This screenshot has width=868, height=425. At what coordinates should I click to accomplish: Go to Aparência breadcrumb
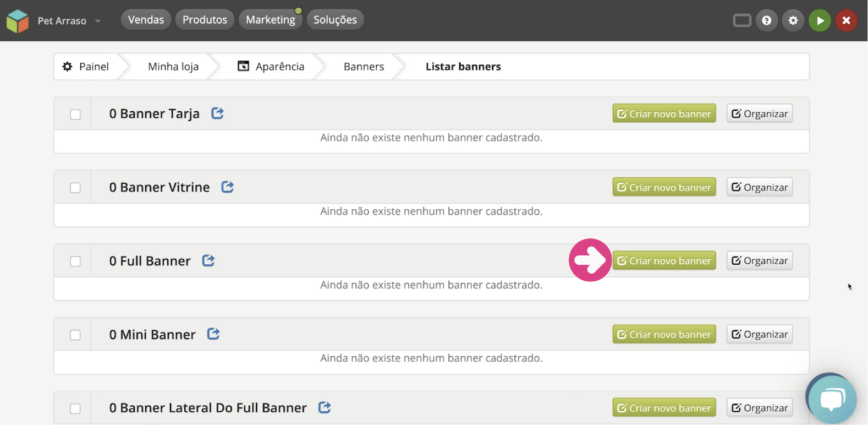tap(271, 67)
